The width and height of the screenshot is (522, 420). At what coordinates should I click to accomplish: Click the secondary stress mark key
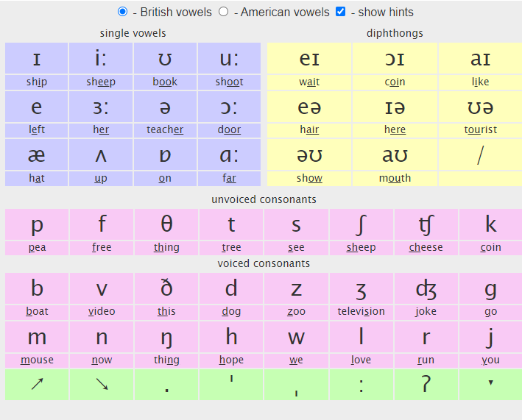point(296,384)
